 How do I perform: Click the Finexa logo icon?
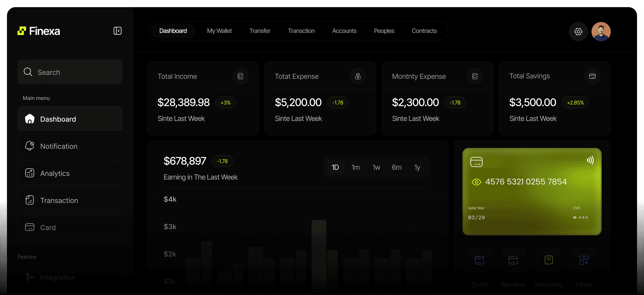[22, 31]
